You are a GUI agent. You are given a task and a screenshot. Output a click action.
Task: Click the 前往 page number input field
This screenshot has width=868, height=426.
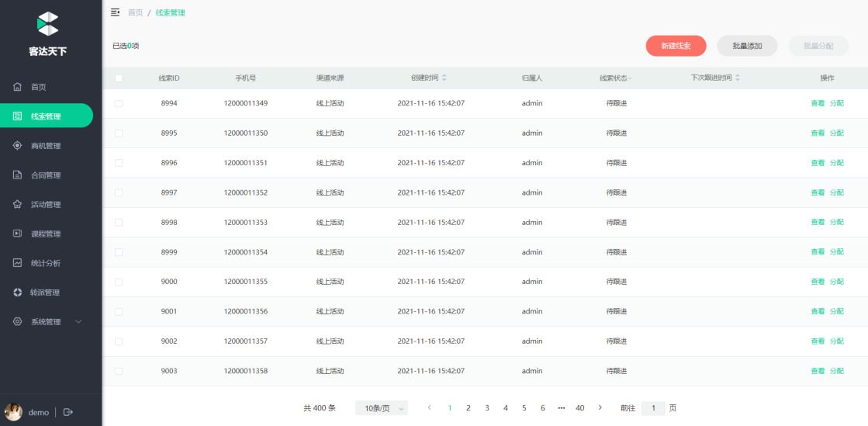653,408
